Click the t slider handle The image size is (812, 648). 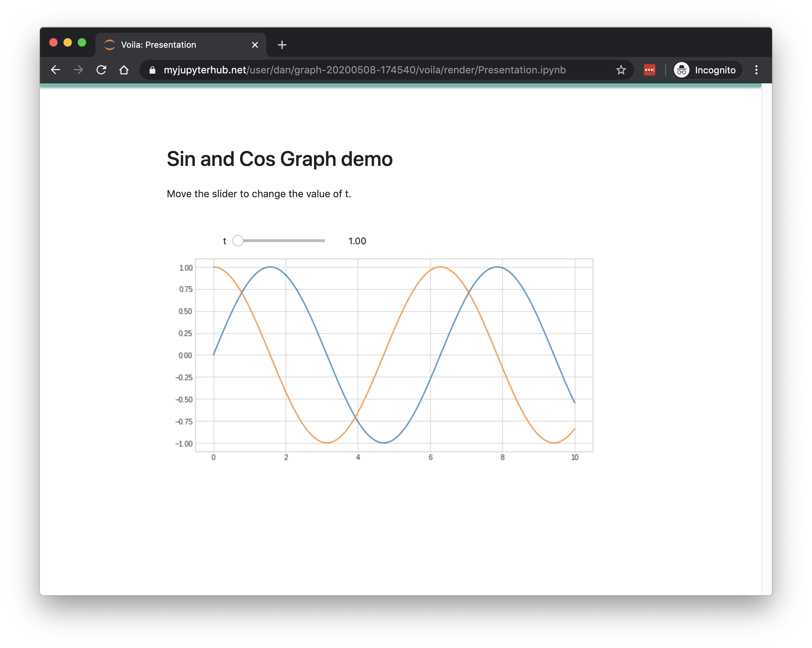[x=238, y=241]
